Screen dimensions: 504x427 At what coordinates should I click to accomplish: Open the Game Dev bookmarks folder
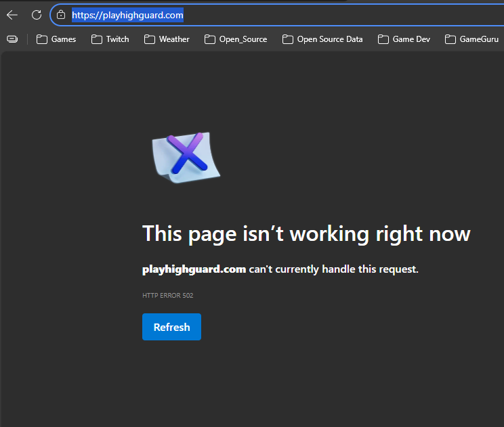[404, 39]
